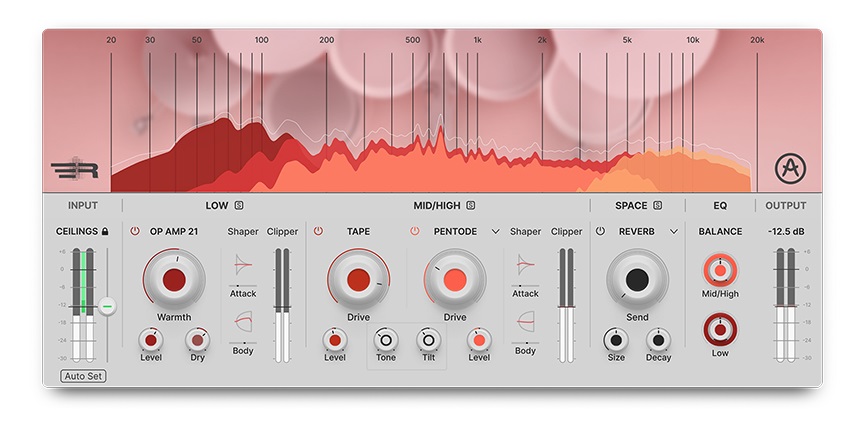The height and width of the screenshot is (421, 866).
Task: Solo the LOW band with S icon
Action: (x=239, y=206)
